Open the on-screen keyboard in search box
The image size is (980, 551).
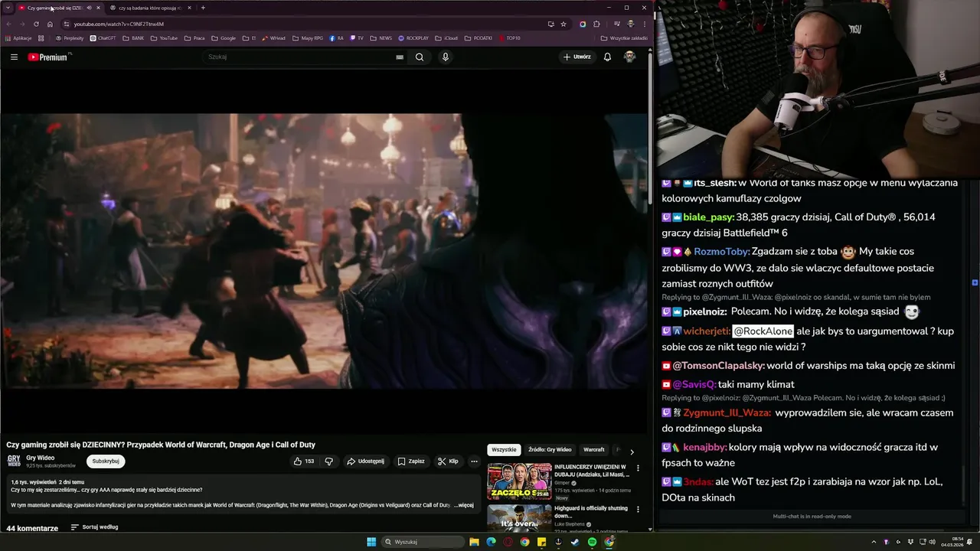[x=400, y=57]
